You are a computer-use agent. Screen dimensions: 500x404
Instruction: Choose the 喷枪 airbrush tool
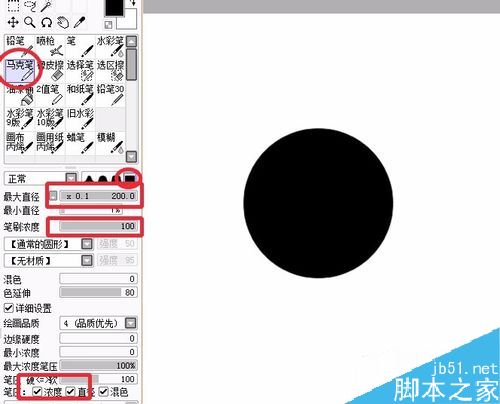coord(50,46)
